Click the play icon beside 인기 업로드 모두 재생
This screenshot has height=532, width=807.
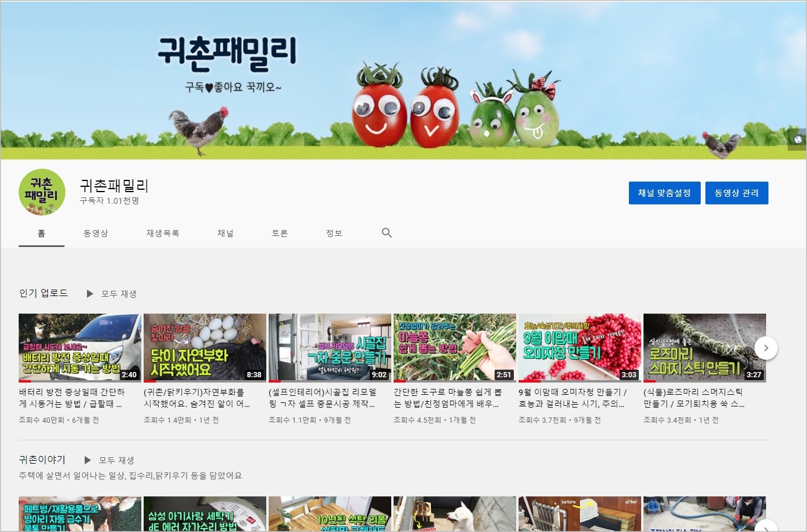coord(90,294)
